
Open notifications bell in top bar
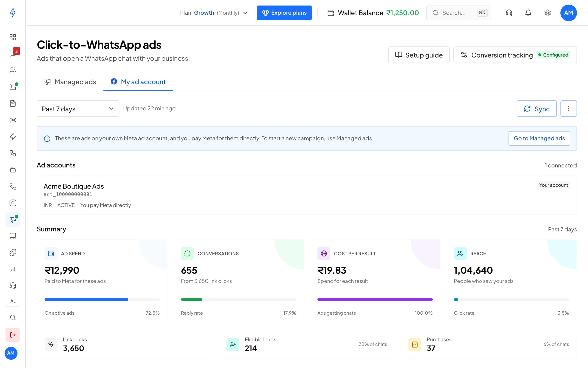click(x=528, y=13)
